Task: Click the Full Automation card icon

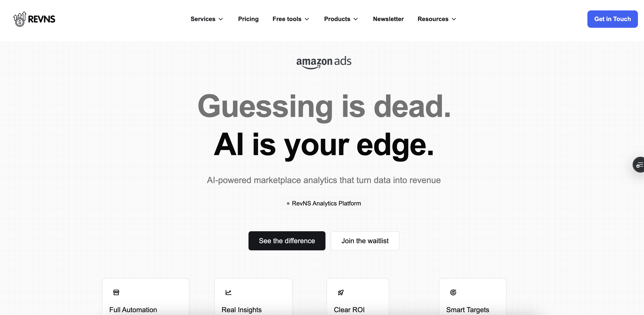Action: point(116,292)
